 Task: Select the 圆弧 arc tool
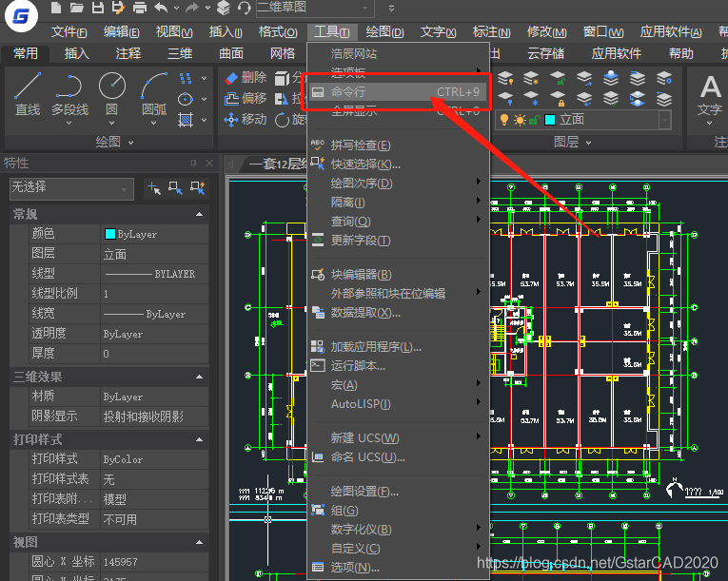click(x=153, y=94)
